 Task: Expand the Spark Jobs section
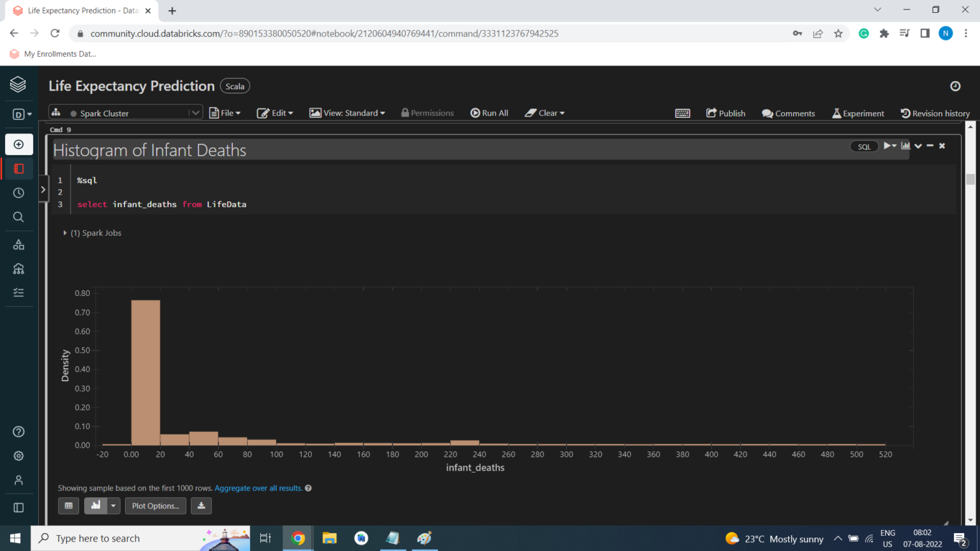point(65,233)
